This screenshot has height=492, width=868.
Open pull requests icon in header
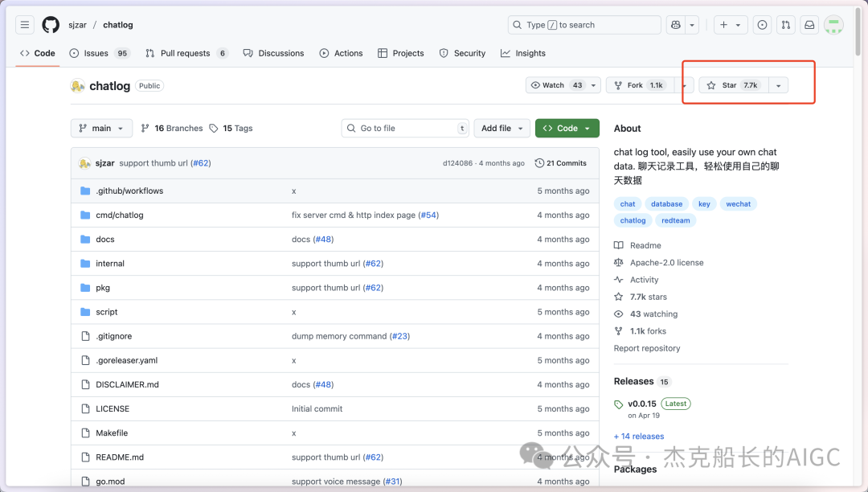tap(786, 25)
